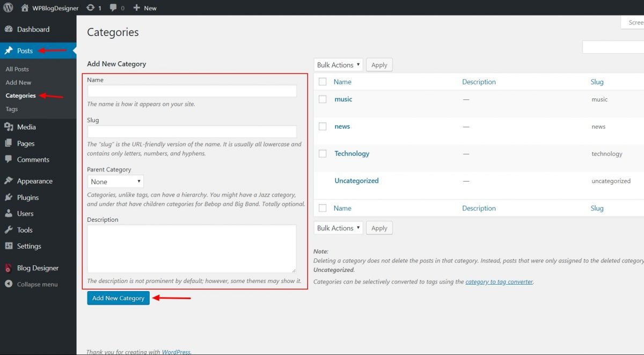This screenshot has width=644, height=355.
Task: Open the Posts menu in sidebar
Action: 25,50
